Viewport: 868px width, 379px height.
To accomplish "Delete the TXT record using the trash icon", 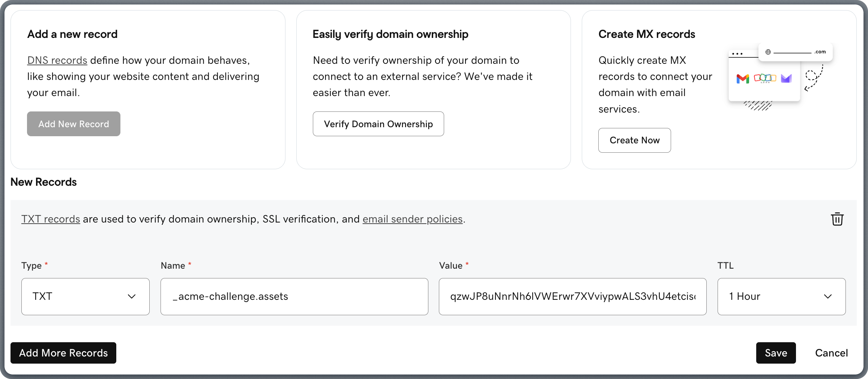I will (837, 219).
